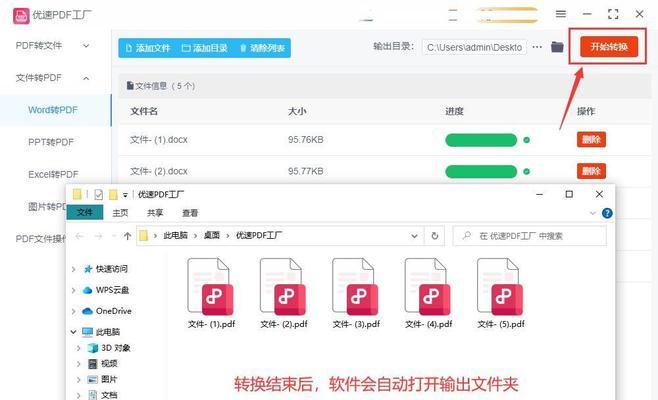Viewport: 658px width, 400px height.
Task: Open the output folder icon
Action: click(x=557, y=47)
